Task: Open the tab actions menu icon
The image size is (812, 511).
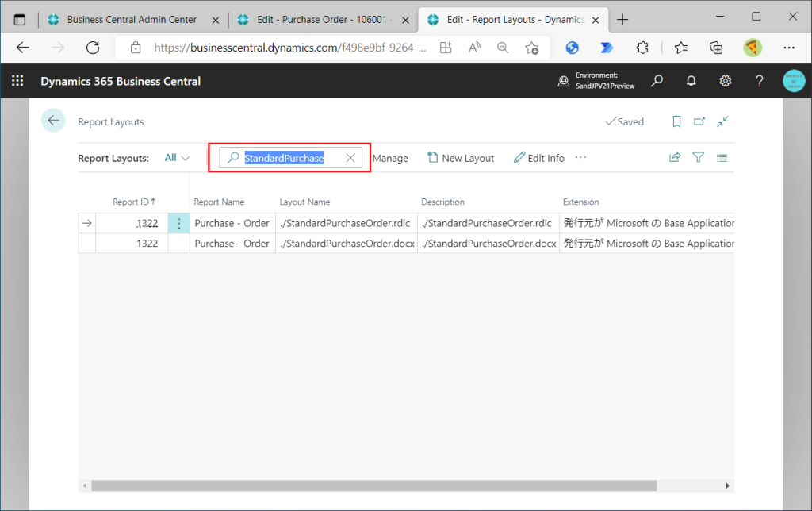Action: click(20, 20)
